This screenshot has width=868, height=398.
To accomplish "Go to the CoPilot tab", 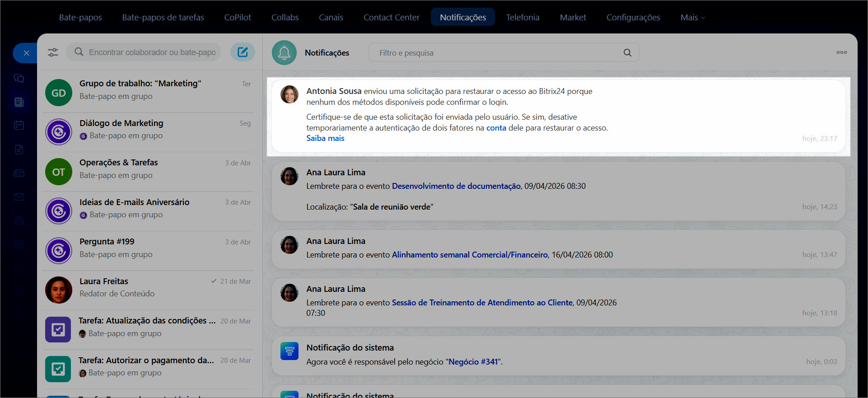I will click(x=238, y=18).
